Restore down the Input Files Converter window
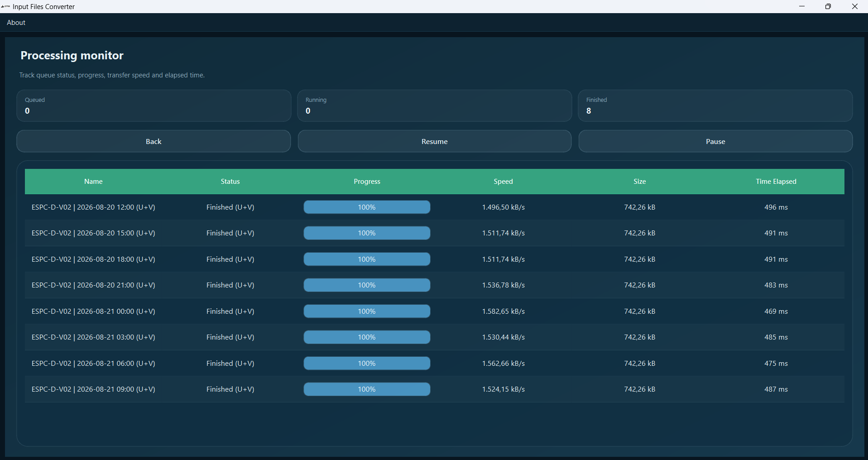The image size is (868, 460). (828, 6)
